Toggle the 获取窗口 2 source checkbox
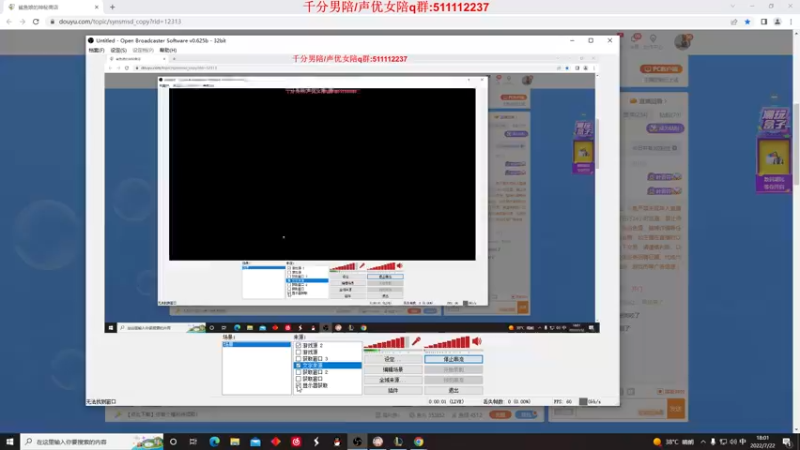 298,372
